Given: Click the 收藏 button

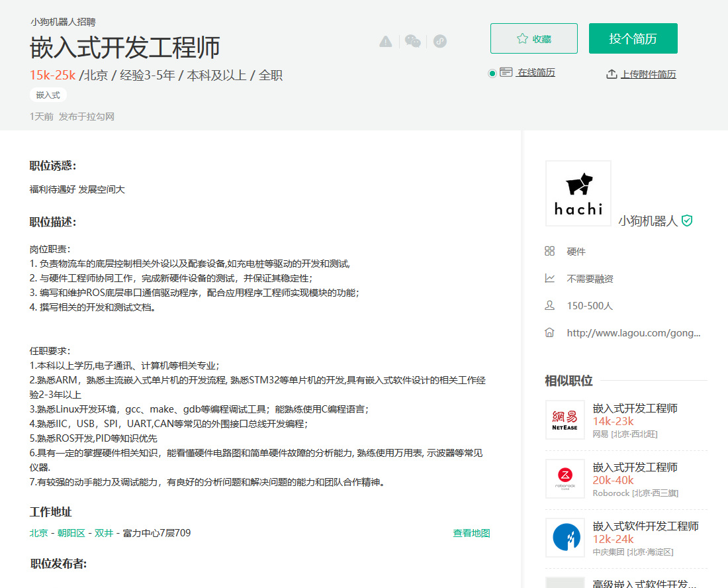Looking at the screenshot, I should pos(534,38).
